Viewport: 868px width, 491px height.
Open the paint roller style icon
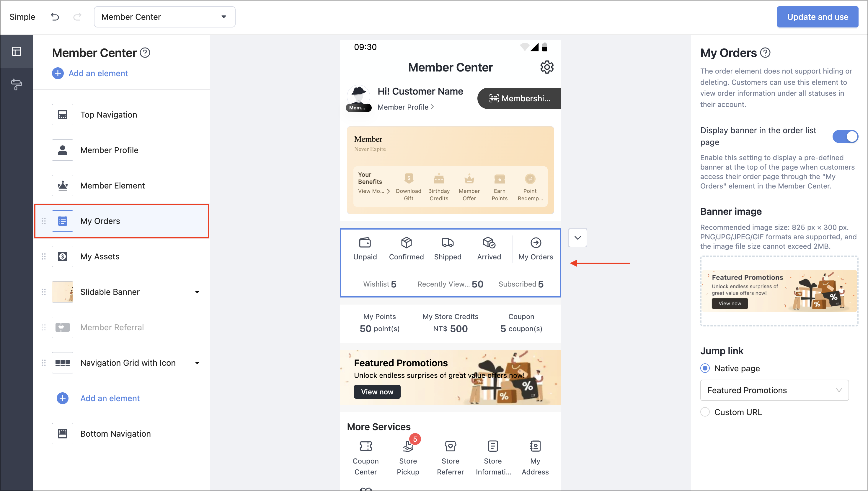tap(17, 84)
